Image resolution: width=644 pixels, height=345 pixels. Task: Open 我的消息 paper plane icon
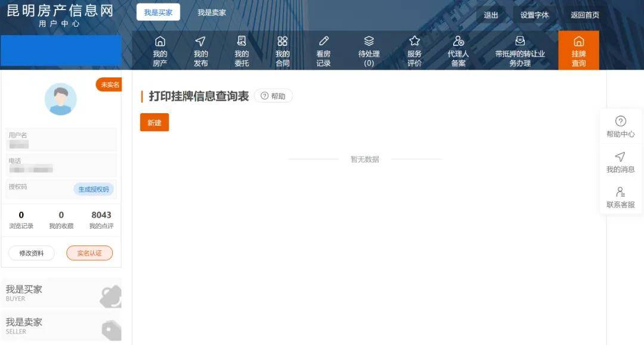click(x=620, y=156)
